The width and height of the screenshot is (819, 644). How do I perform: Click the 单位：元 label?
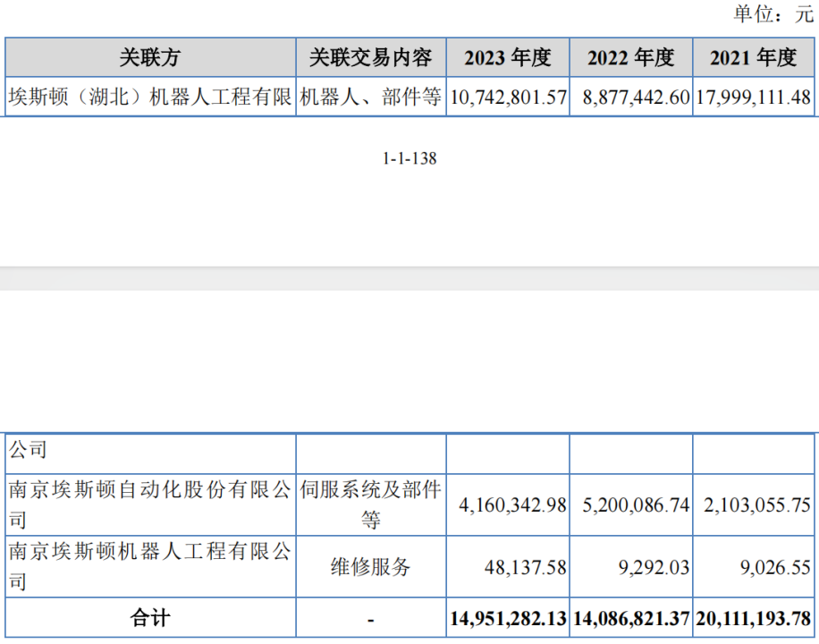(773, 13)
